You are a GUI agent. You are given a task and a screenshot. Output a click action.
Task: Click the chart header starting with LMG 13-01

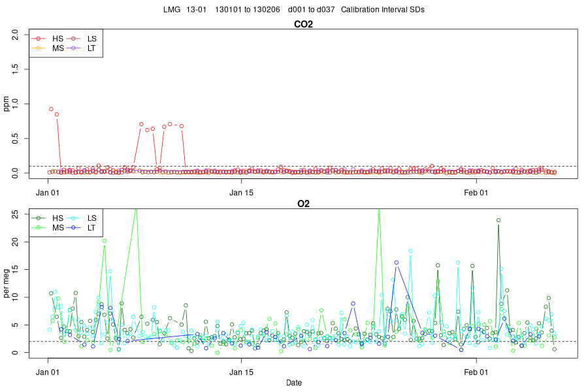click(x=293, y=10)
